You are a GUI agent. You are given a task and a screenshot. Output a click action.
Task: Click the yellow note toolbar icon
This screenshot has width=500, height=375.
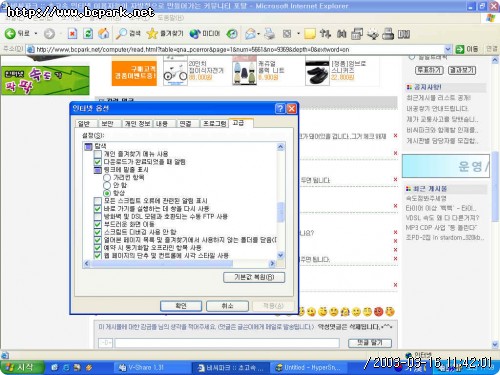310,33
